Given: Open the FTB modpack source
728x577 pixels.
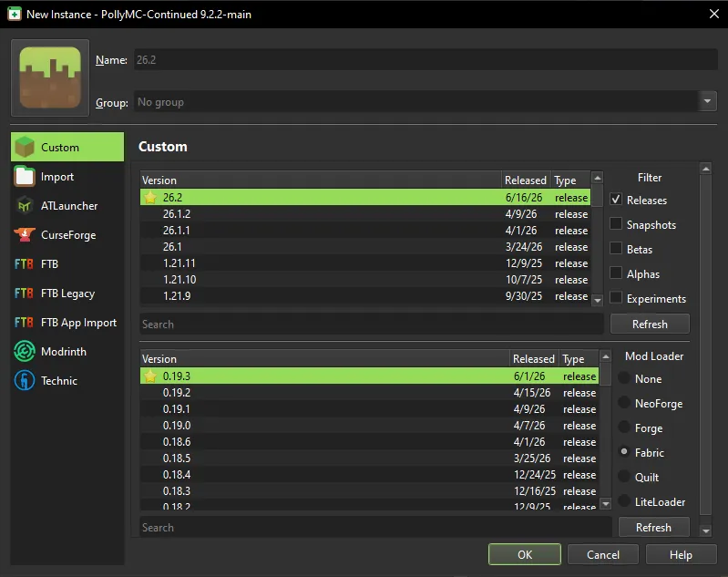Looking at the screenshot, I should [x=67, y=263].
